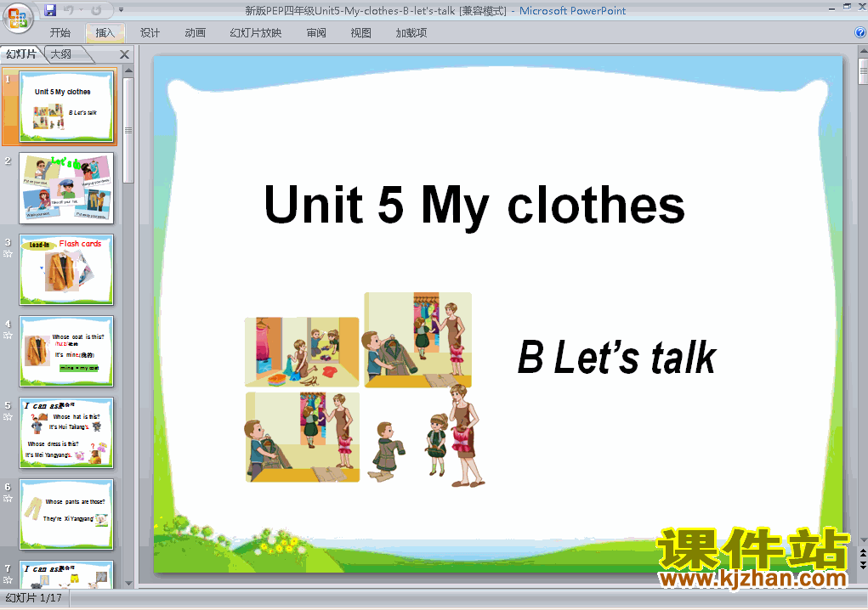Open the 设计 ribbon tab
The image size is (868, 610).
150,33
